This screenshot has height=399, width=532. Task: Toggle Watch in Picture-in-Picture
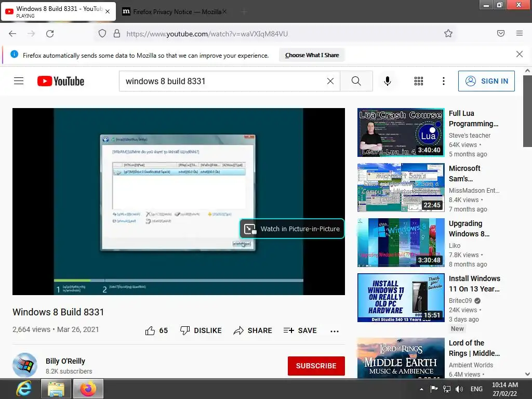[x=292, y=229]
